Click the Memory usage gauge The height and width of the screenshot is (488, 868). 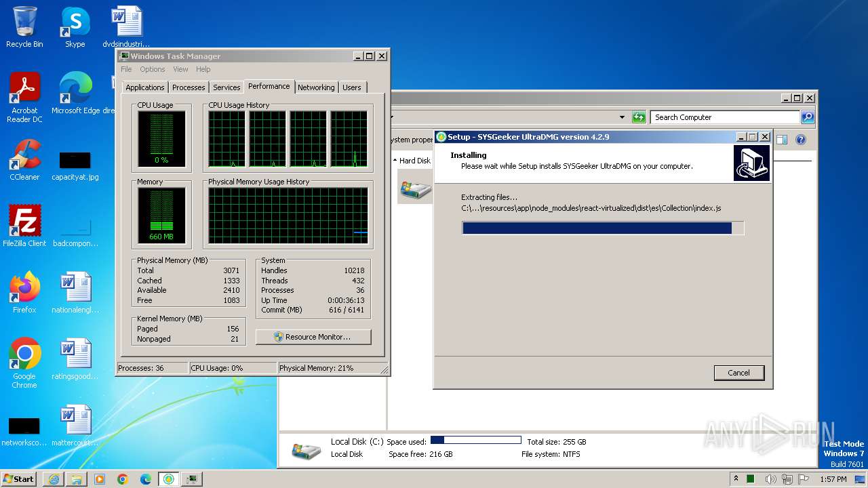tap(161, 216)
